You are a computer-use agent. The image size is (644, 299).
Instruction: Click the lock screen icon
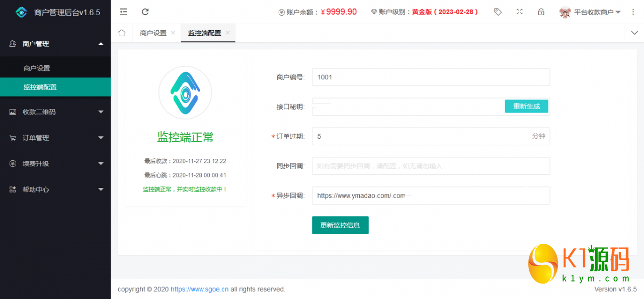pyautogui.click(x=541, y=12)
